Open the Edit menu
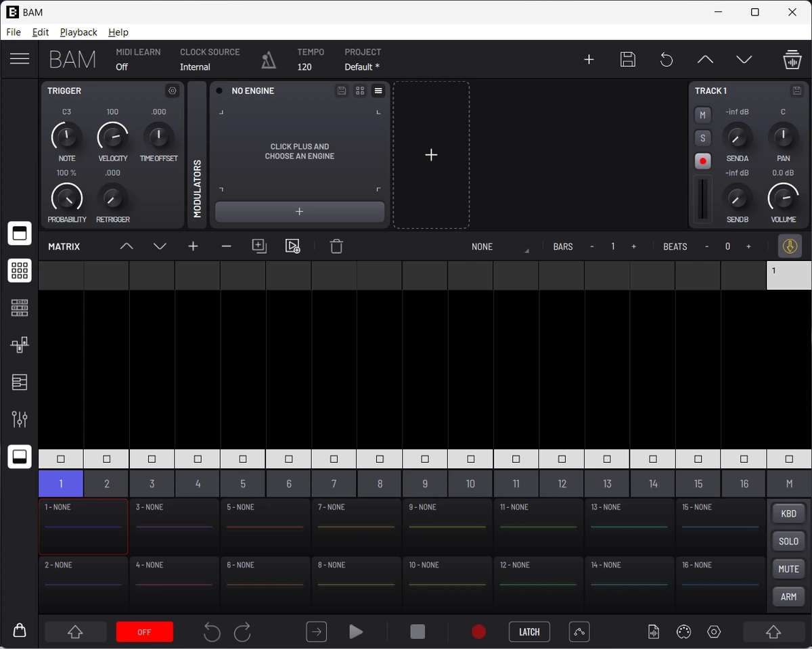Image resolution: width=812 pixels, height=649 pixels. click(41, 32)
